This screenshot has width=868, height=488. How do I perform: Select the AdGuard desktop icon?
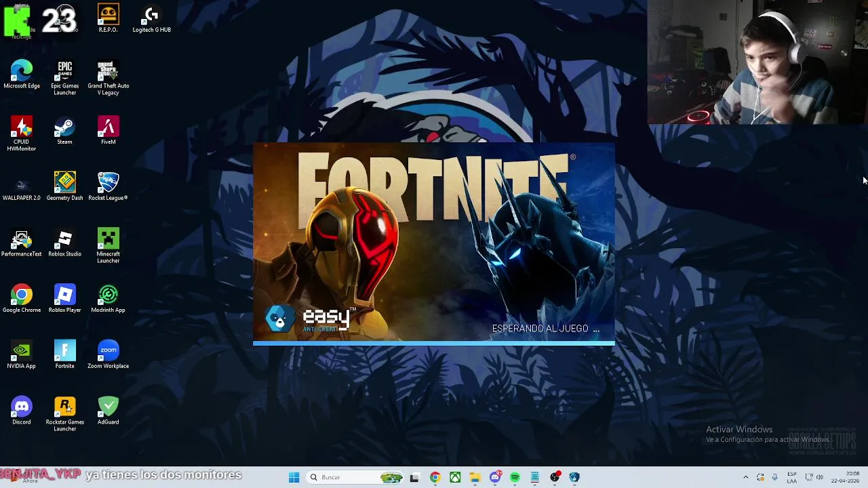(x=108, y=411)
